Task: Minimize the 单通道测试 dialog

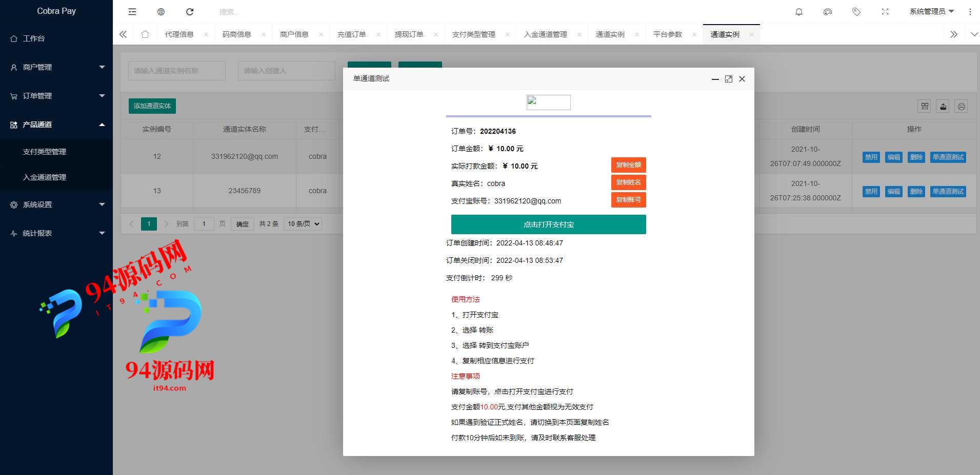Action: (715, 79)
